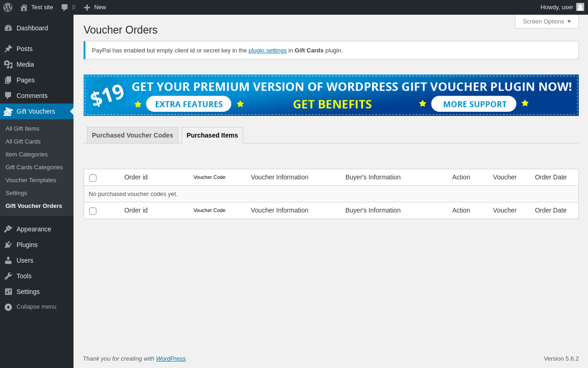Viewport: 588px width, 368px height.
Task: Open Gift Cards Categories submenu
Action: point(34,167)
